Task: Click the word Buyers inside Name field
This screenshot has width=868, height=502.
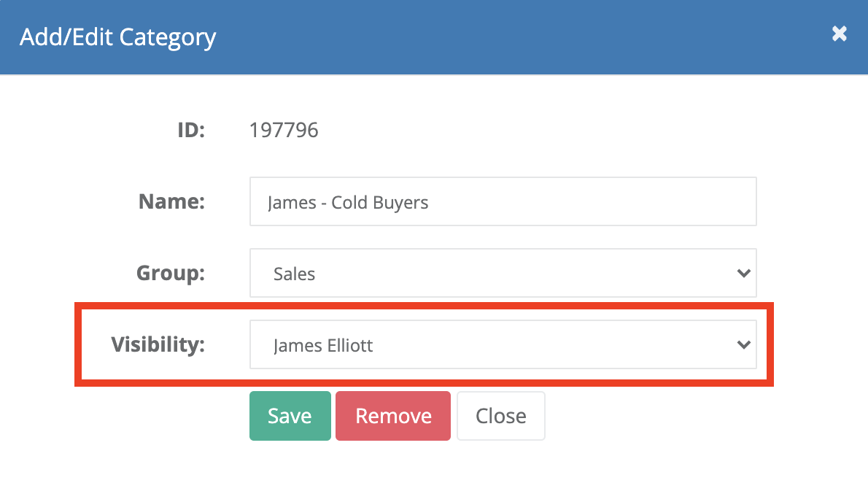Action: pos(400,203)
